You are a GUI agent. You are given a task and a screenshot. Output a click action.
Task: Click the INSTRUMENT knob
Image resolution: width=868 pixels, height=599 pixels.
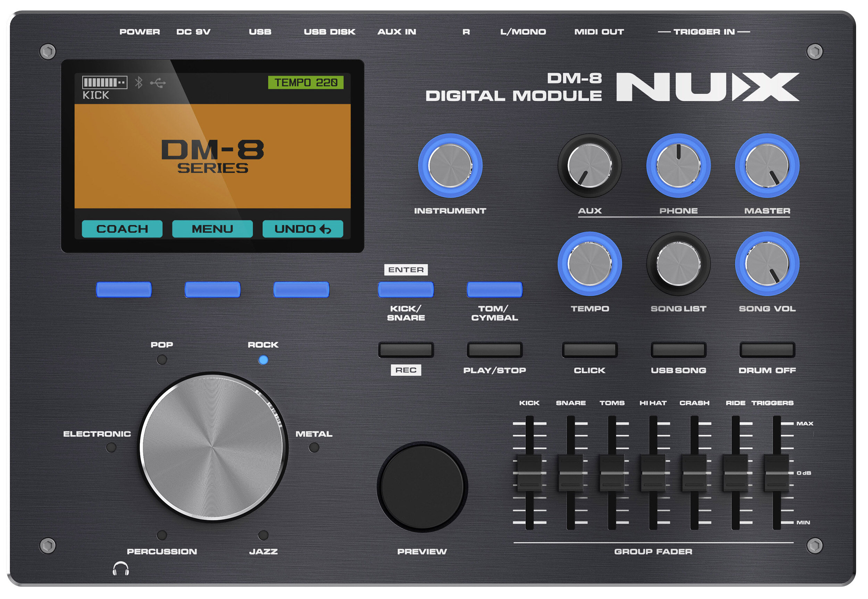click(450, 165)
